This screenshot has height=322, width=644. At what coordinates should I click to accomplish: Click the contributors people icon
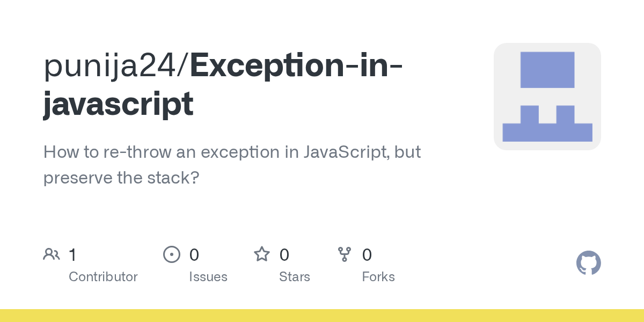pos(52,254)
